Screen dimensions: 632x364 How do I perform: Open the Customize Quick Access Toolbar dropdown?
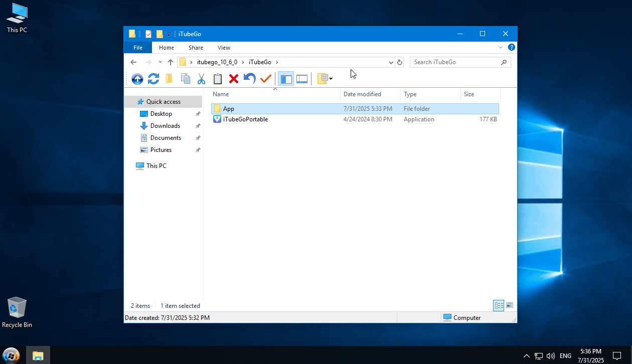point(169,35)
